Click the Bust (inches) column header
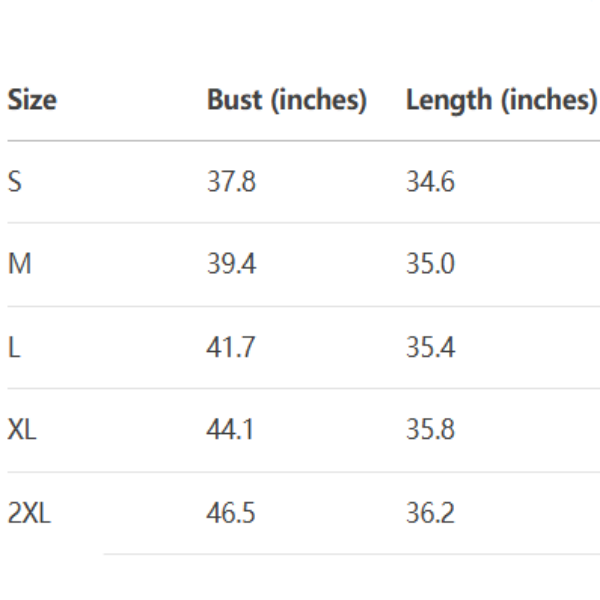Screen dimensions: 600x600 point(287,100)
